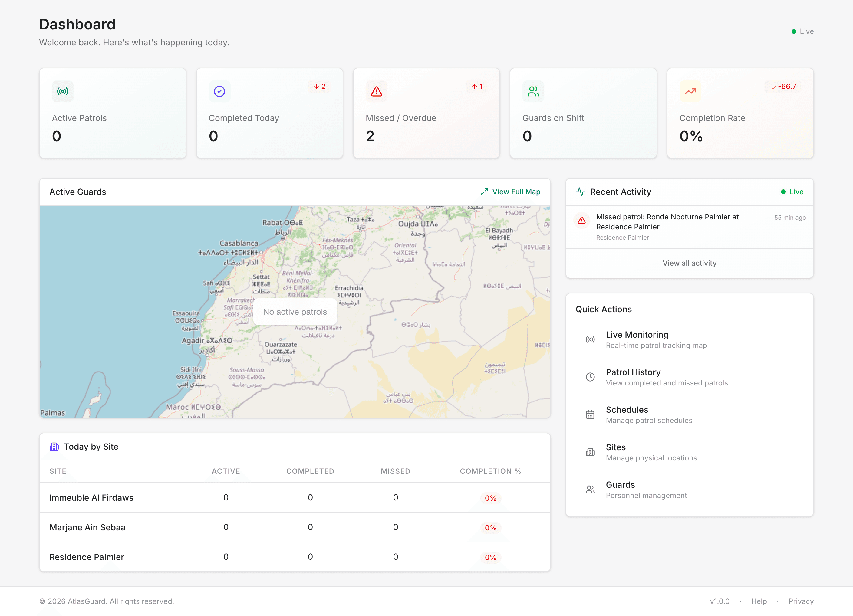
Task: Open View Full Map link
Action: point(515,192)
